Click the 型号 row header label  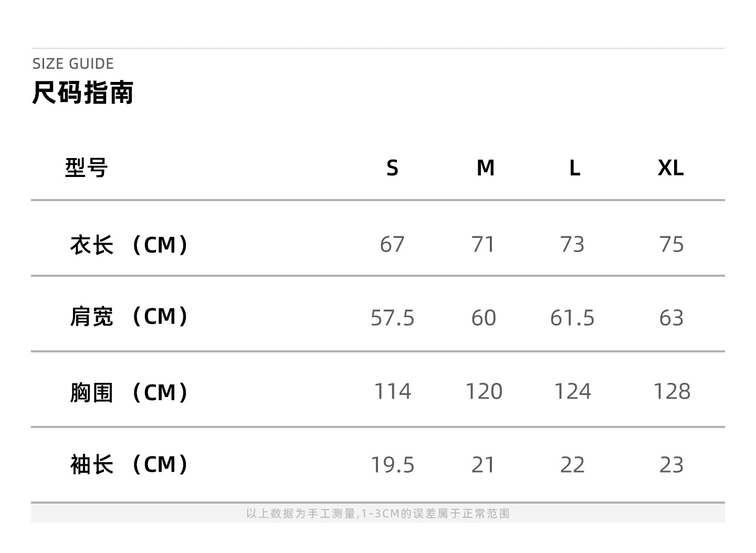point(86,168)
